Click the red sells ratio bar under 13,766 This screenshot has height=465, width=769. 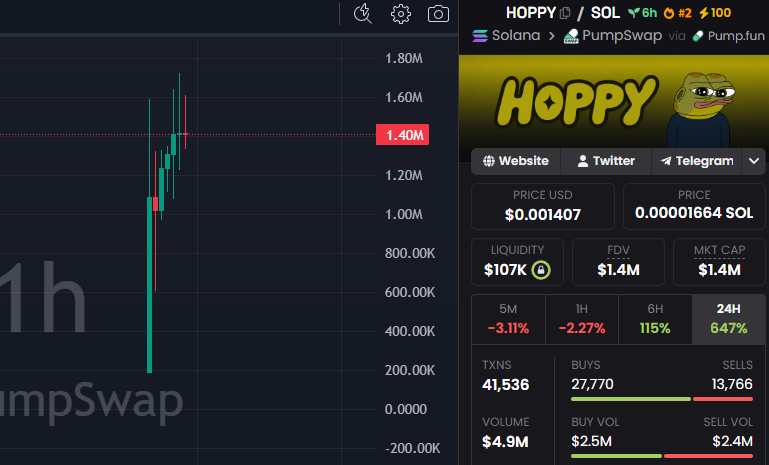tap(723, 399)
